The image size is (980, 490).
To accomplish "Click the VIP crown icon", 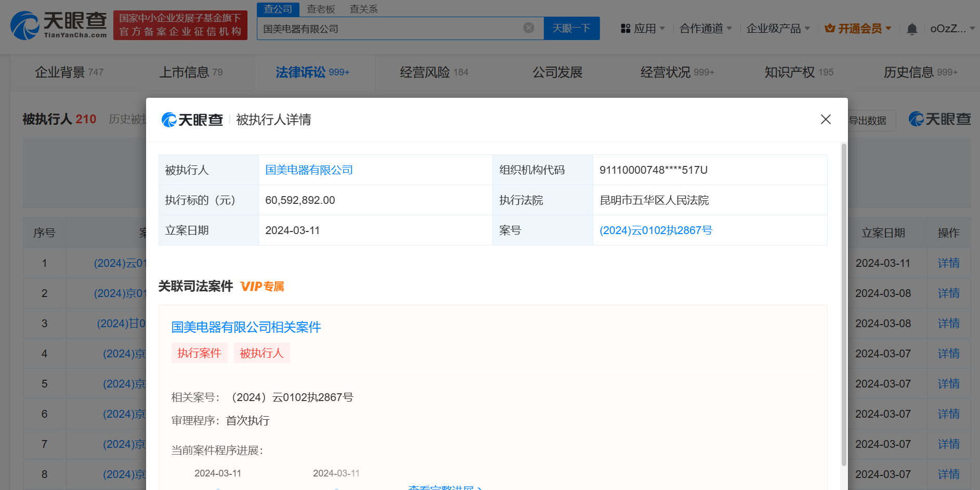I will 830,29.
